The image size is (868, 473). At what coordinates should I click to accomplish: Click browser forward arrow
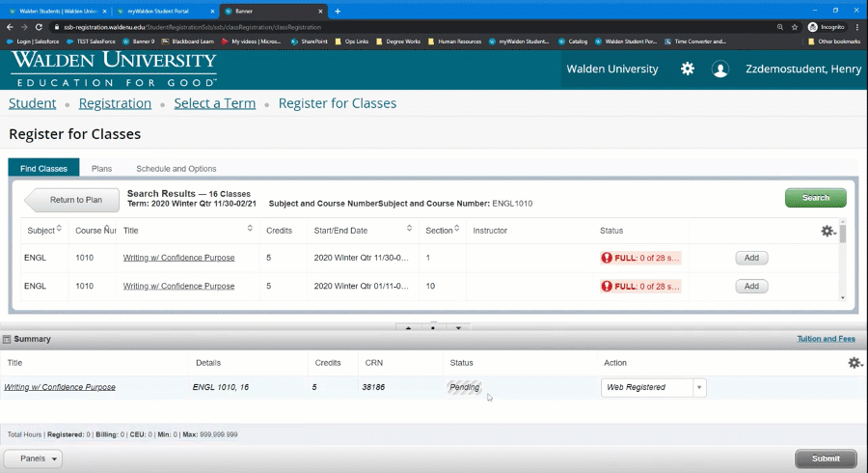24,27
